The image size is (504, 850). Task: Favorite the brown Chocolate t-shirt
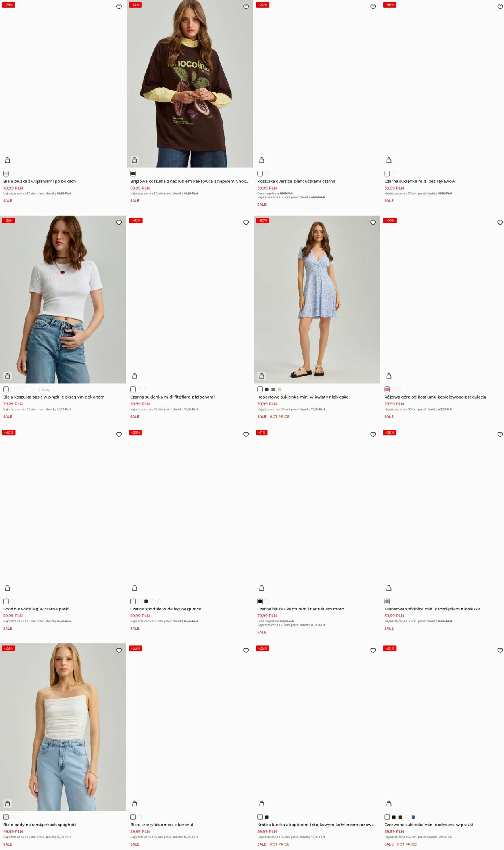click(246, 7)
